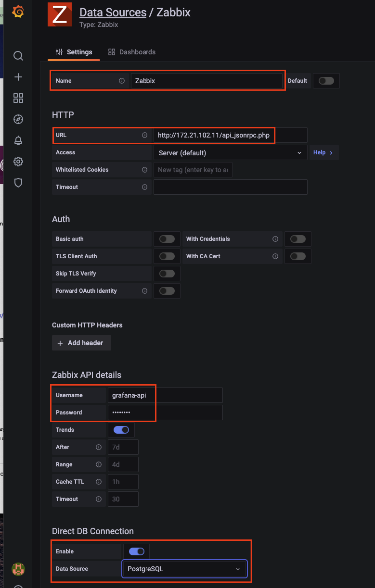Open Access dropdown Server (default)
The height and width of the screenshot is (588, 375).
coord(230,153)
